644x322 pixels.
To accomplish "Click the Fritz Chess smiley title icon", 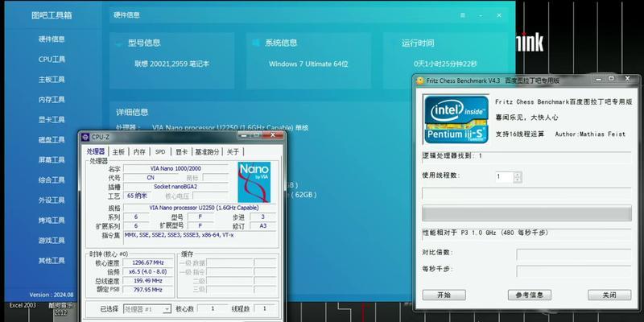I will (419, 80).
